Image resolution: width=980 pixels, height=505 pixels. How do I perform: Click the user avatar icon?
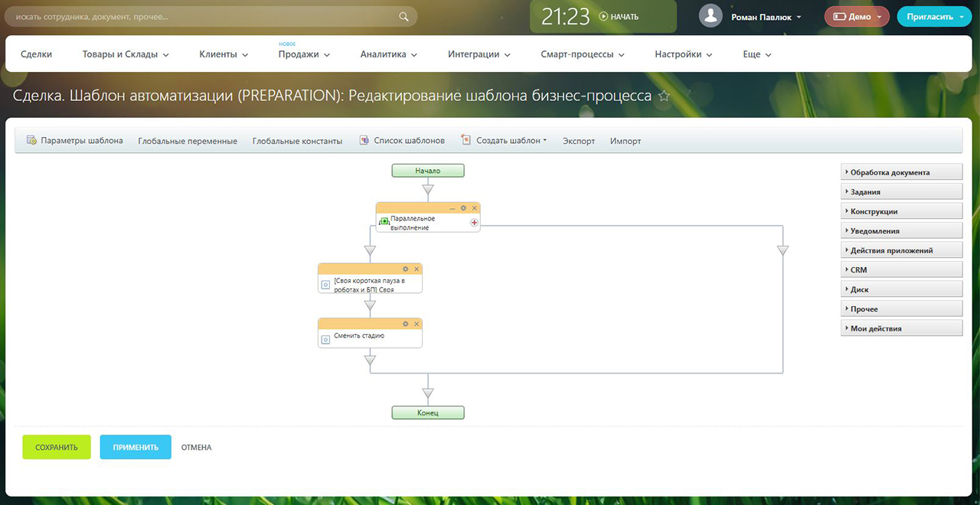coord(710,16)
